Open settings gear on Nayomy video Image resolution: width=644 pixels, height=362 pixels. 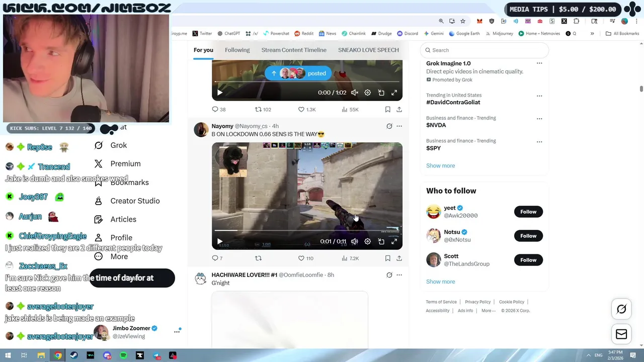(x=368, y=241)
